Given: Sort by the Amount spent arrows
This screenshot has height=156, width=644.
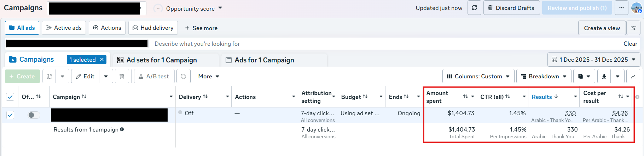Looking at the screenshot, I should click(466, 96).
